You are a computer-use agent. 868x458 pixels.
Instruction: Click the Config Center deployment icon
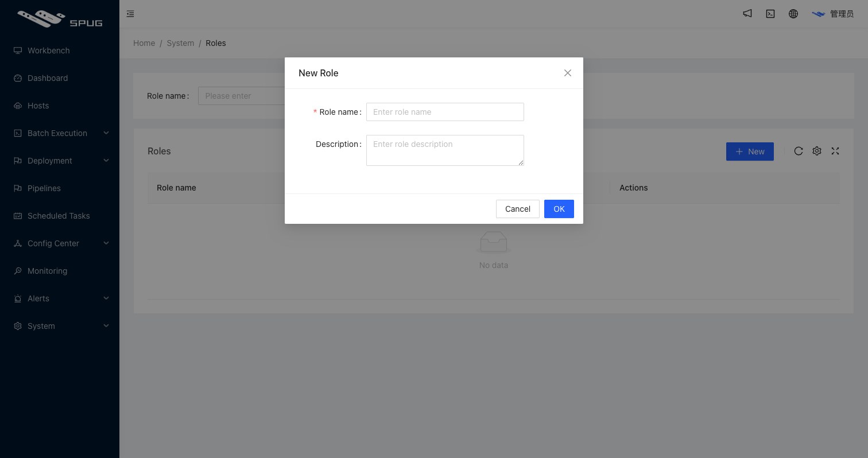click(18, 243)
